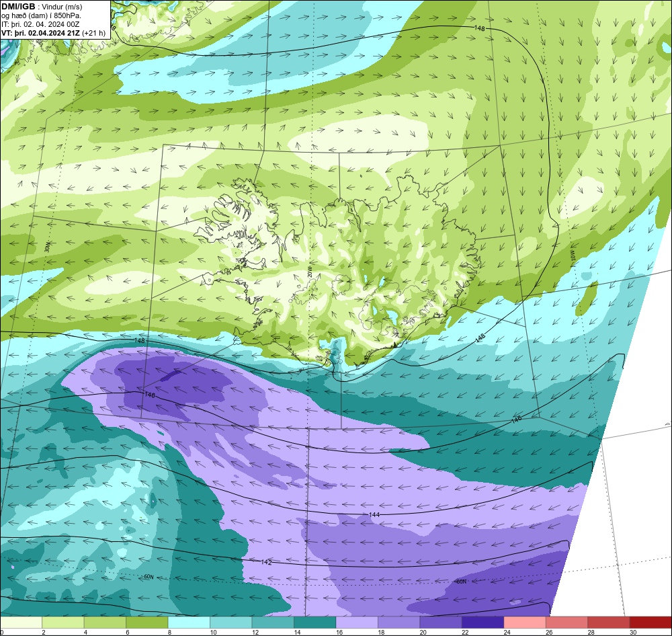Screen dimensions: 672x636
Task: Click the '142' height contour label
Action: pos(266,562)
